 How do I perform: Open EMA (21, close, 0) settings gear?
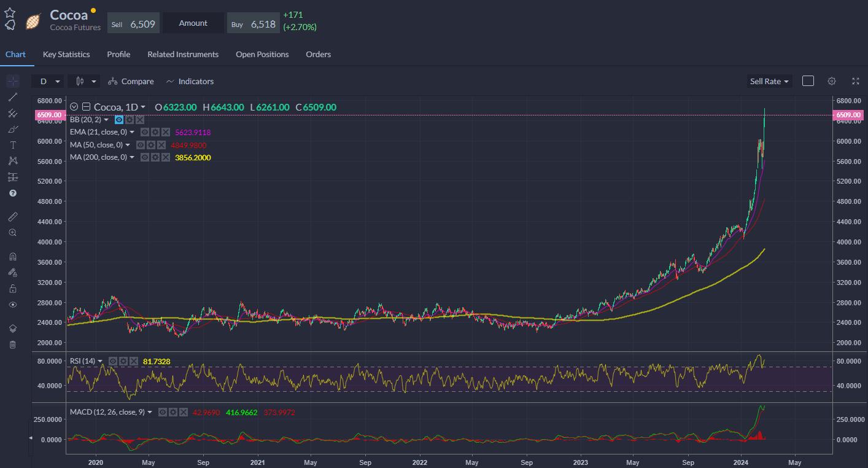(x=155, y=132)
